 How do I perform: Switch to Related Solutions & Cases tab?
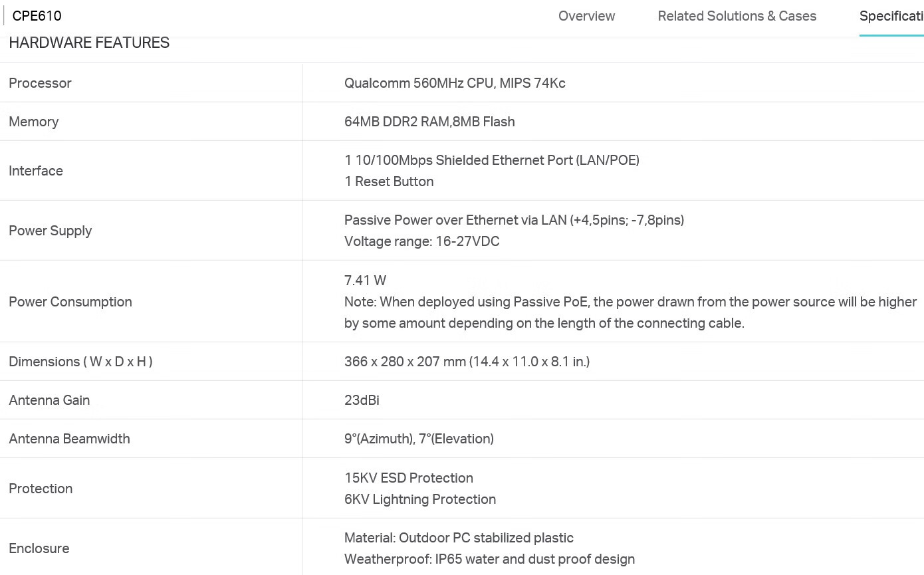pos(737,16)
